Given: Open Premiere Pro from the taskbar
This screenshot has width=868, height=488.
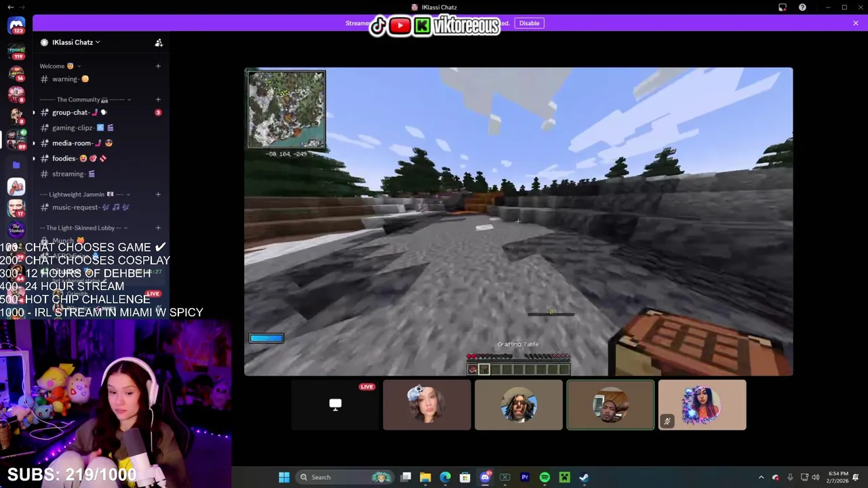Looking at the screenshot, I should coord(524,477).
